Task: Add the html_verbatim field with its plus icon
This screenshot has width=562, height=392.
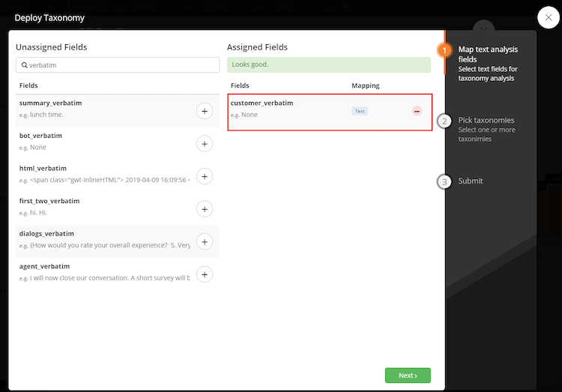Action: (x=205, y=176)
